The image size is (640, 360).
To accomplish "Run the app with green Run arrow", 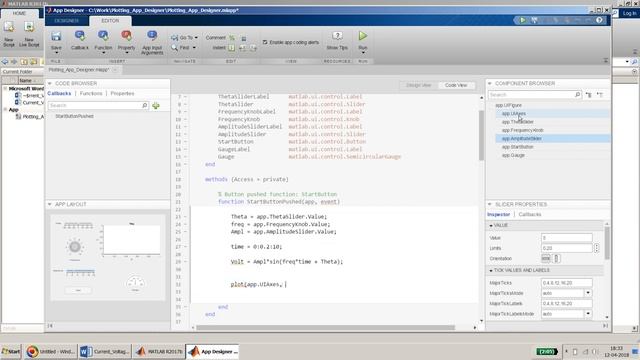I will [x=362, y=36].
